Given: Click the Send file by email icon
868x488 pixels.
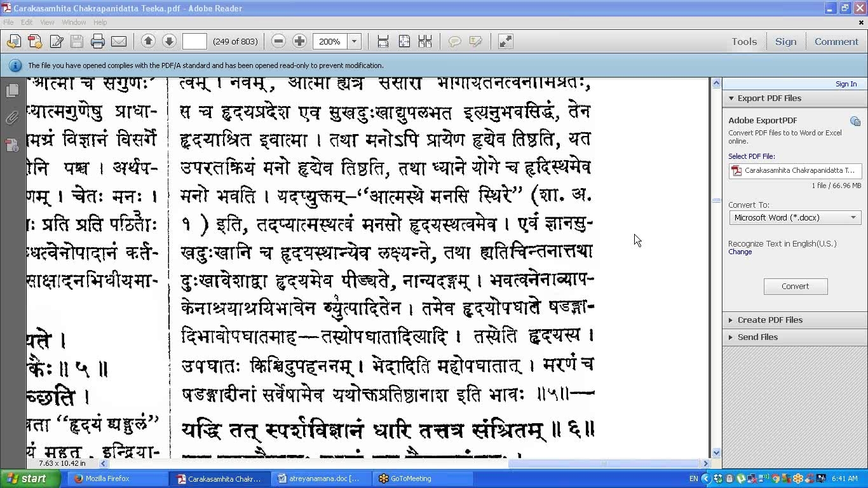Looking at the screenshot, I should point(119,42).
